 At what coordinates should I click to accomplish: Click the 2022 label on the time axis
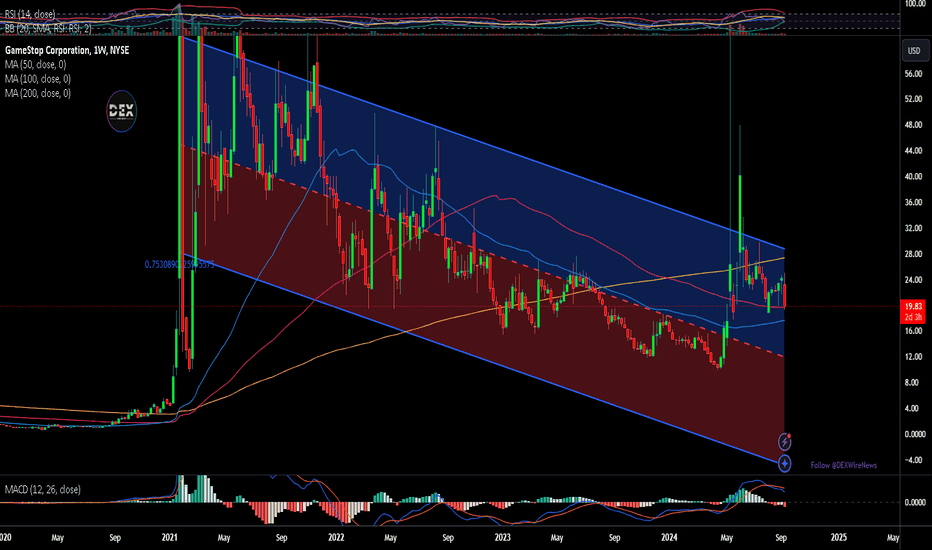336,538
